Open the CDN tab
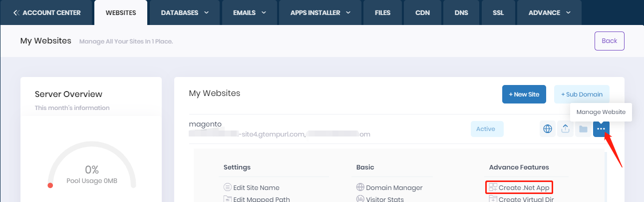 coord(422,12)
